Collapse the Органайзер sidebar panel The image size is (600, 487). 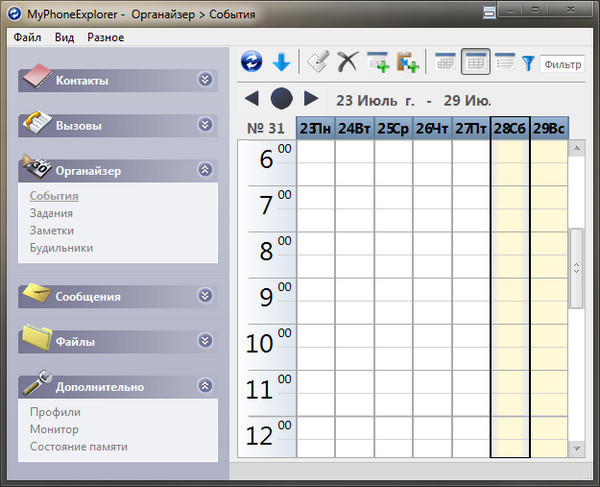pos(205,170)
